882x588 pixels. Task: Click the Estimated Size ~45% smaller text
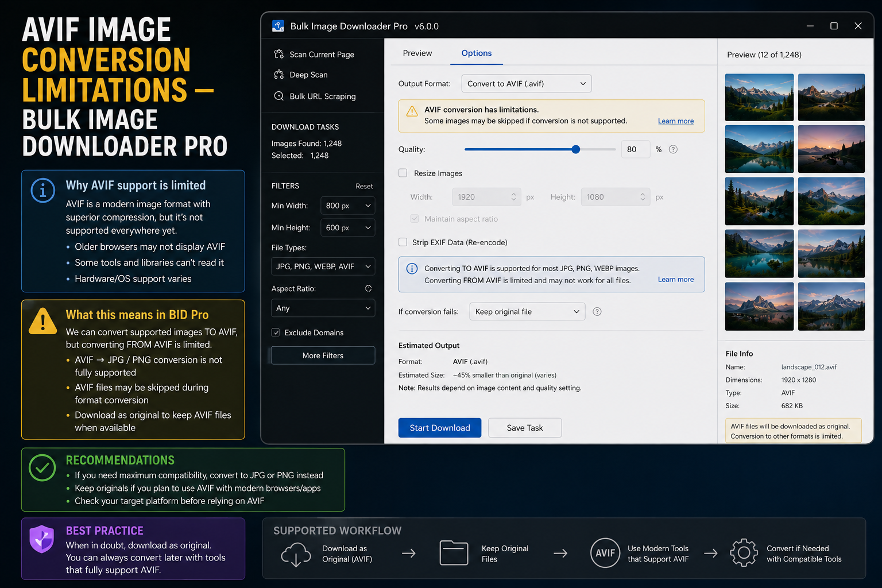pyautogui.click(x=504, y=375)
